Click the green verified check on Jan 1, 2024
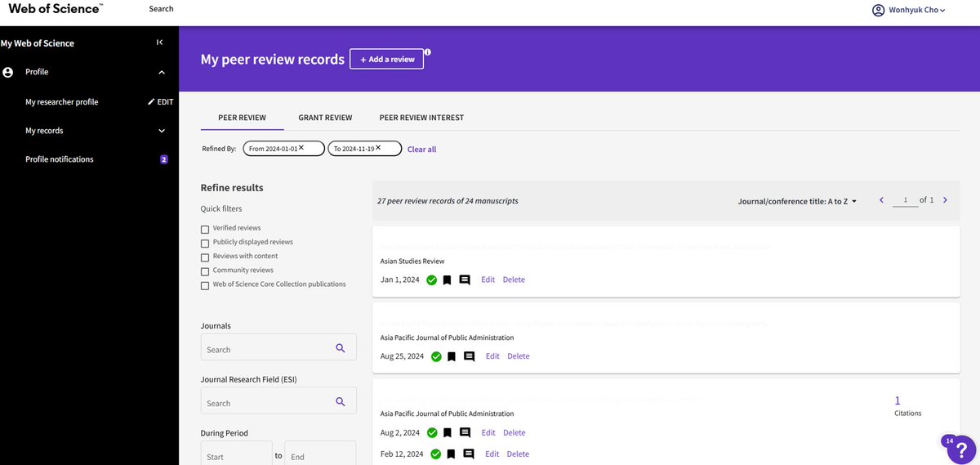The image size is (980, 465). click(x=431, y=280)
